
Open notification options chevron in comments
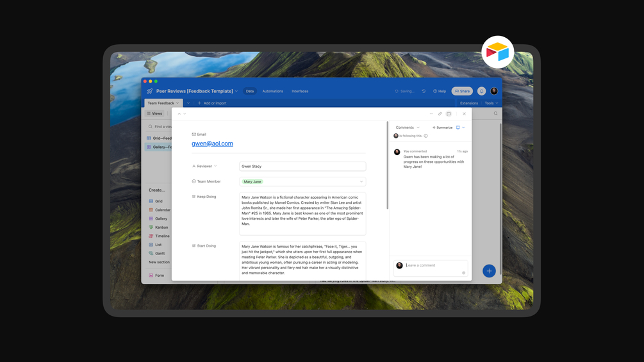coord(463,128)
